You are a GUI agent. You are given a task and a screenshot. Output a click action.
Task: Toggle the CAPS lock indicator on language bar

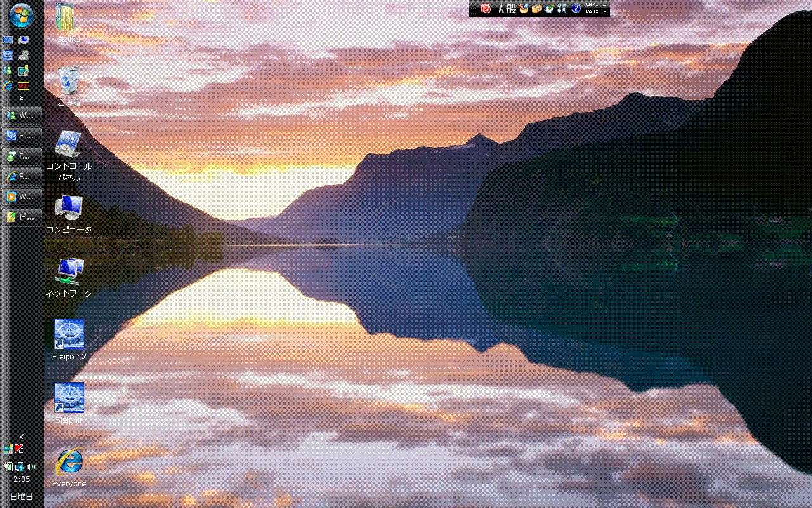592,4
